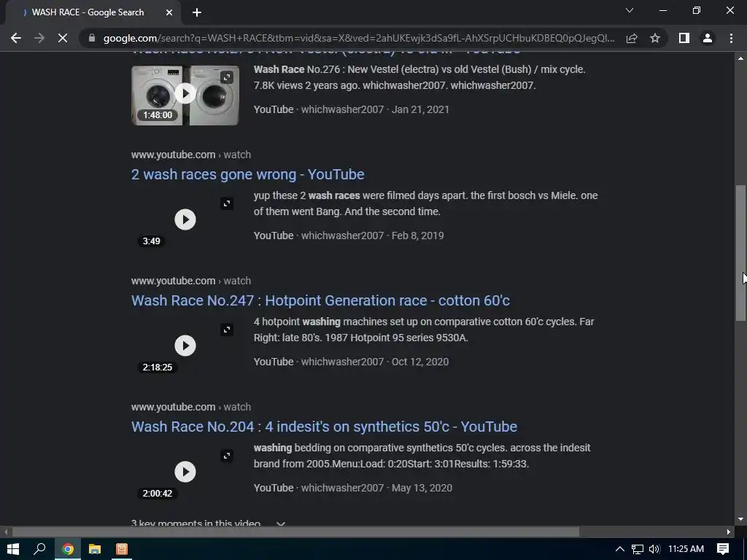Close the WASH RACE Google Search tab
This screenshot has height=560, width=747.
(169, 12)
